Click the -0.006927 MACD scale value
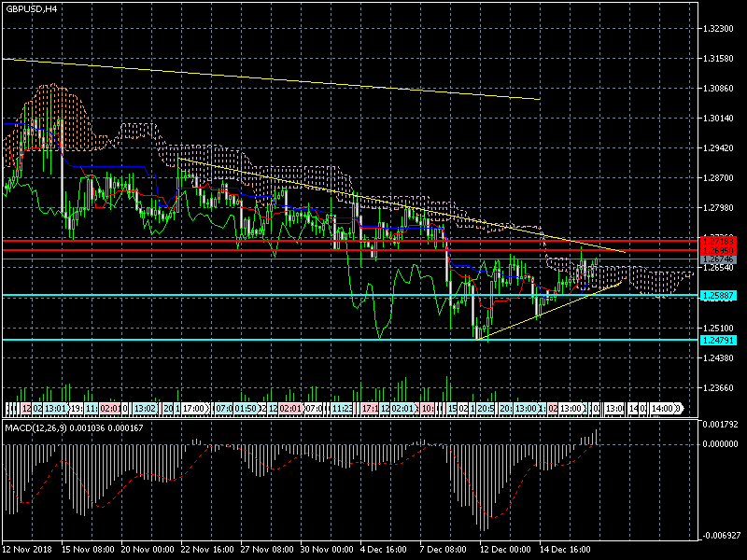 tap(721, 536)
